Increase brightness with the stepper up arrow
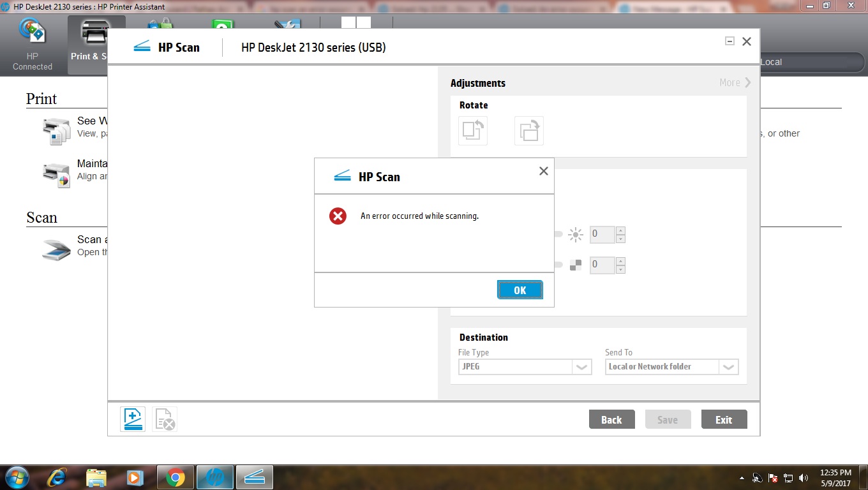Image resolution: width=868 pixels, height=490 pixels. click(620, 231)
